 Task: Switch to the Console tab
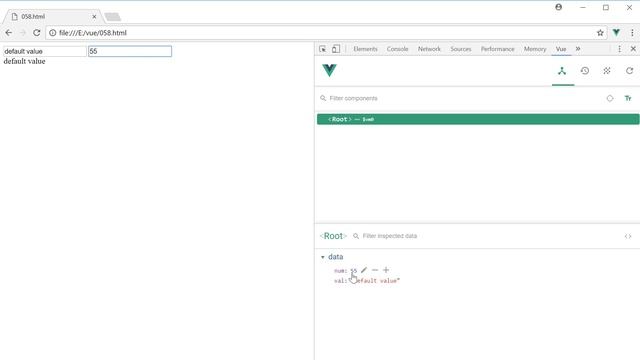(397, 49)
